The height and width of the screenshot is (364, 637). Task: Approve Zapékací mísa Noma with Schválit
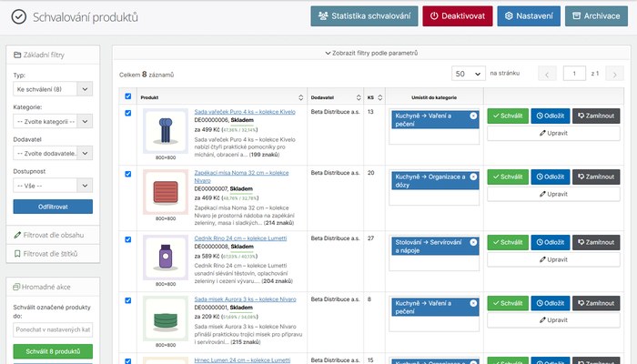[508, 177]
